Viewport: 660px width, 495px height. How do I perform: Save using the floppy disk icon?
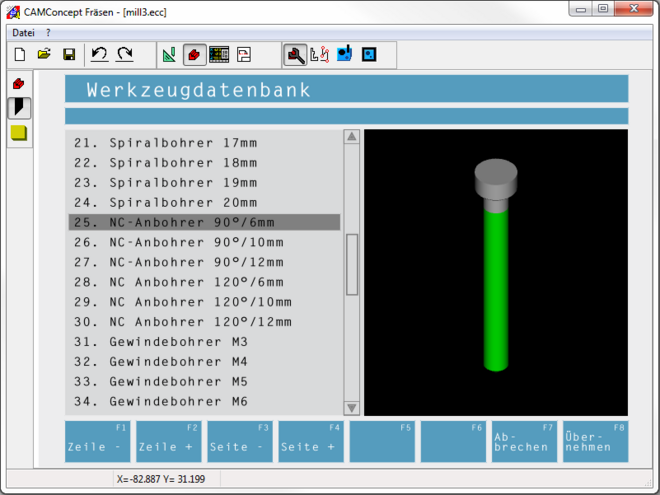click(x=69, y=54)
